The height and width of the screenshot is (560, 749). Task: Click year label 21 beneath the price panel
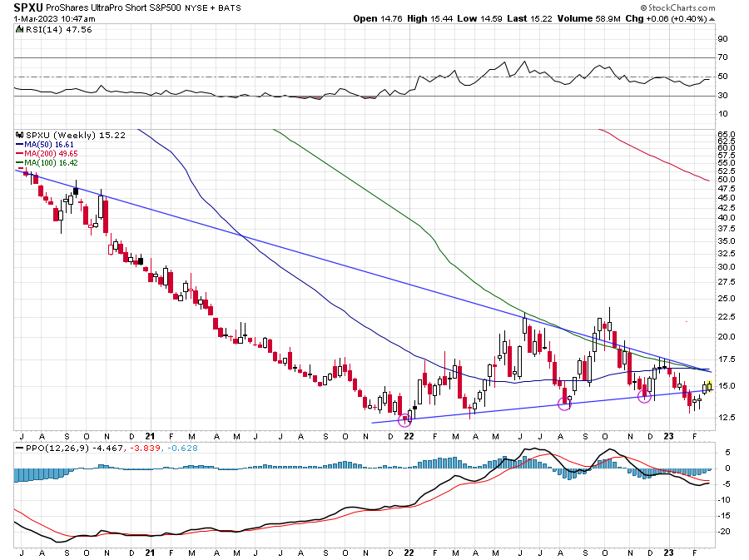point(150,436)
